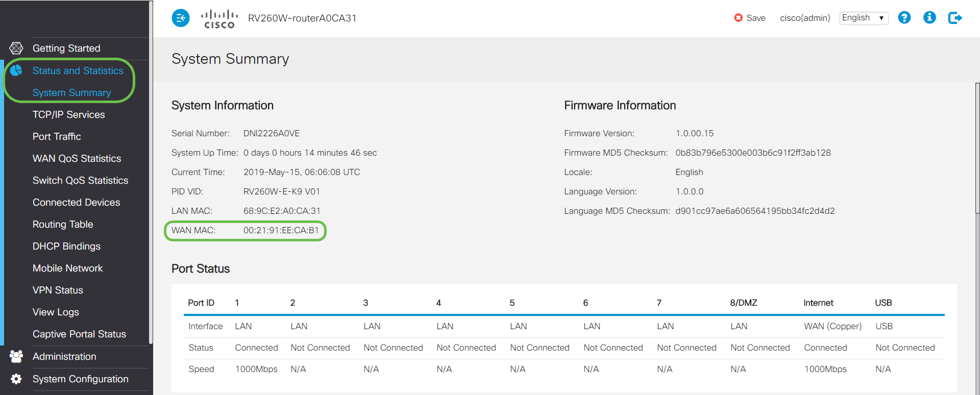This screenshot has width=980, height=395.
Task: Open the info about icon
Action: click(x=929, y=18)
